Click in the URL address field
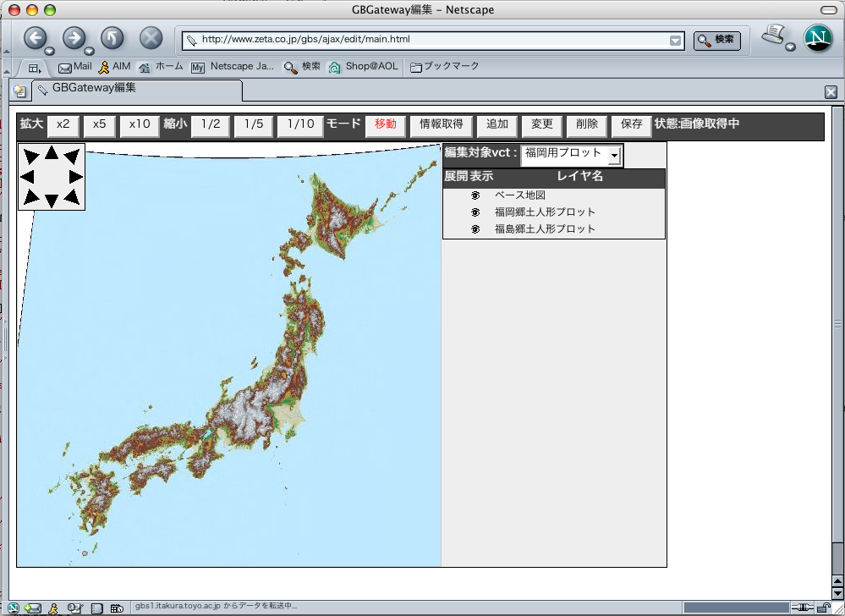This screenshot has height=616, width=845. [x=423, y=40]
